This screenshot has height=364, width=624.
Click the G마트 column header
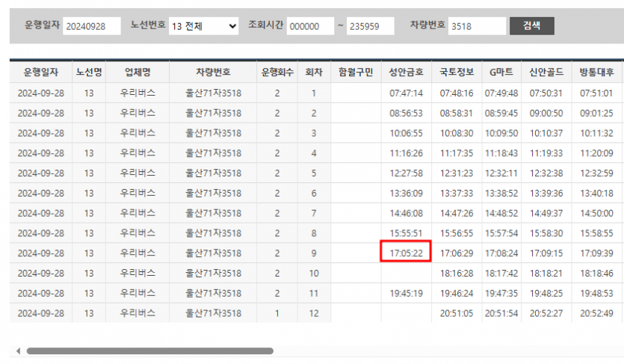501,73
